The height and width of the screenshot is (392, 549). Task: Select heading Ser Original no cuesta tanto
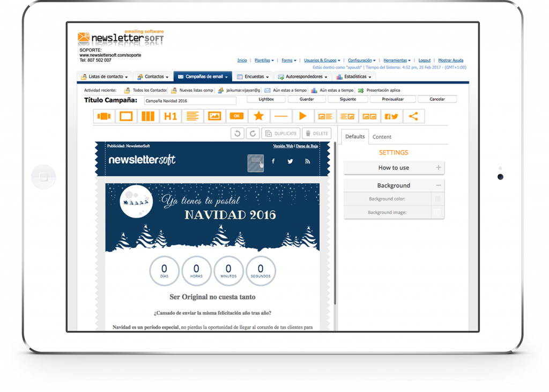pos(212,297)
